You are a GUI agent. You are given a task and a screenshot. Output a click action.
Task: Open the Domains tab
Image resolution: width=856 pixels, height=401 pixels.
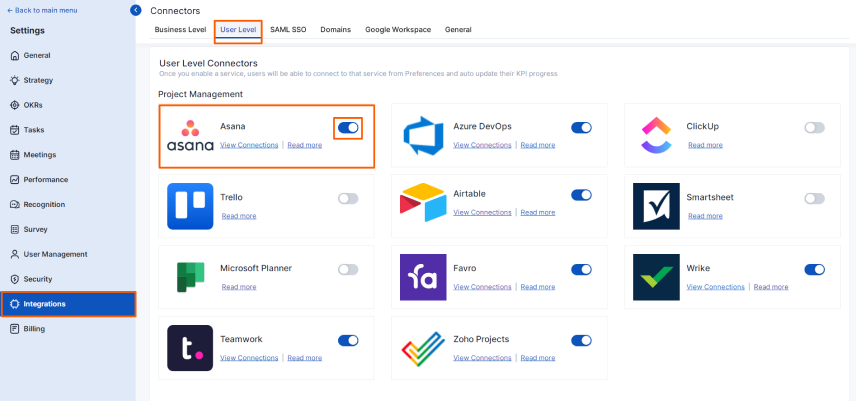(x=336, y=29)
